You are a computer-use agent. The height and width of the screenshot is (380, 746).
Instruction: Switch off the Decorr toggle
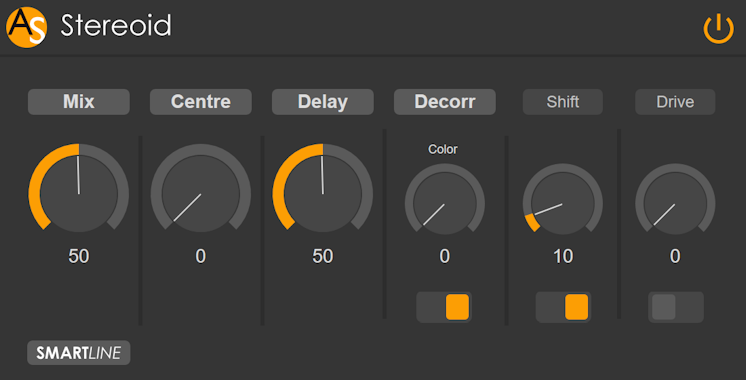(x=444, y=307)
